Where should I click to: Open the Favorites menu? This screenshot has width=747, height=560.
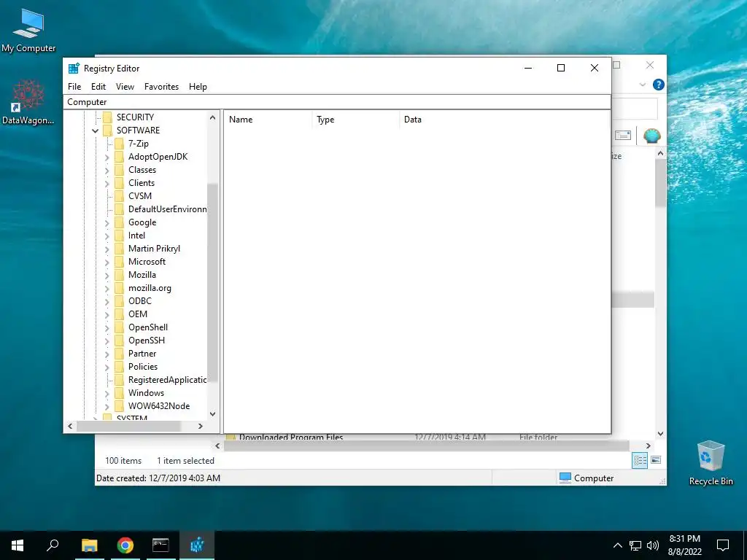coord(161,87)
